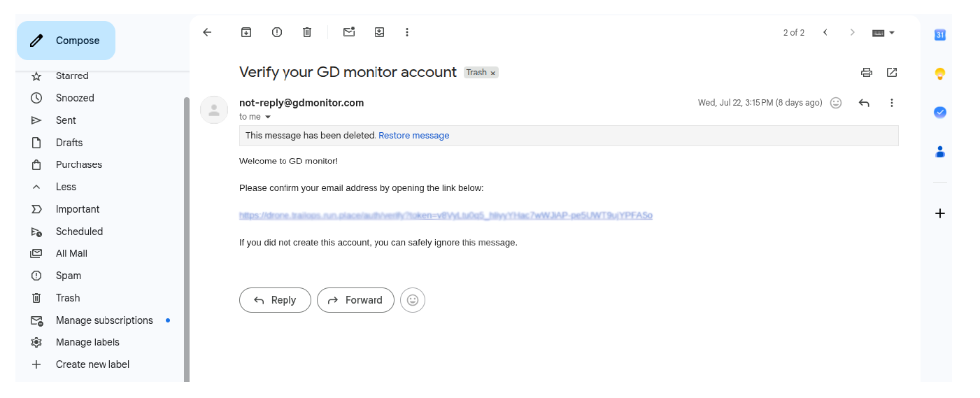Screen dimensions: 980x398
Task: Mark the email as unread
Action: [348, 32]
